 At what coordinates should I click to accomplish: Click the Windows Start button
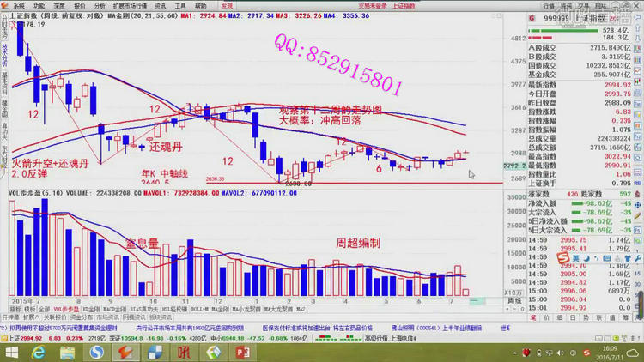coord(12,352)
